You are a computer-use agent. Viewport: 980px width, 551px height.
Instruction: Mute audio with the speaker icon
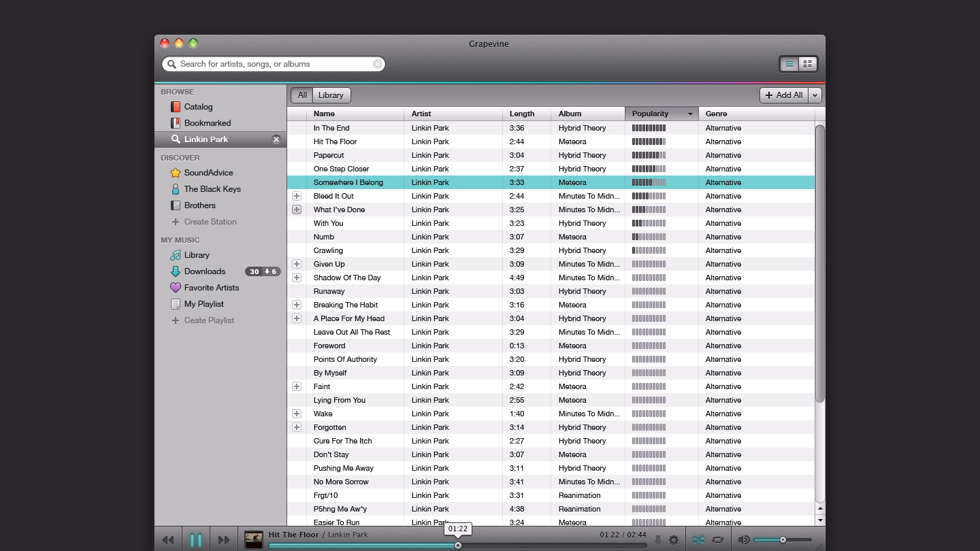click(744, 540)
